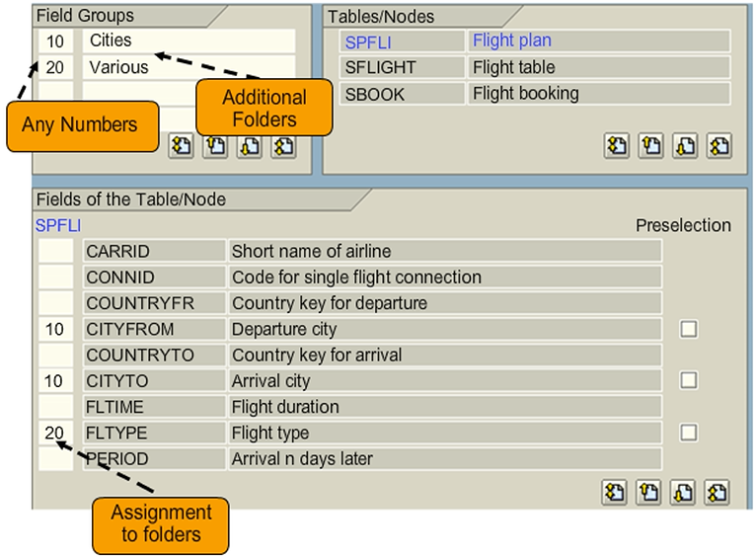Click first page icon in Field Groups panel
The width and height of the screenshot is (756, 557).
point(181,146)
